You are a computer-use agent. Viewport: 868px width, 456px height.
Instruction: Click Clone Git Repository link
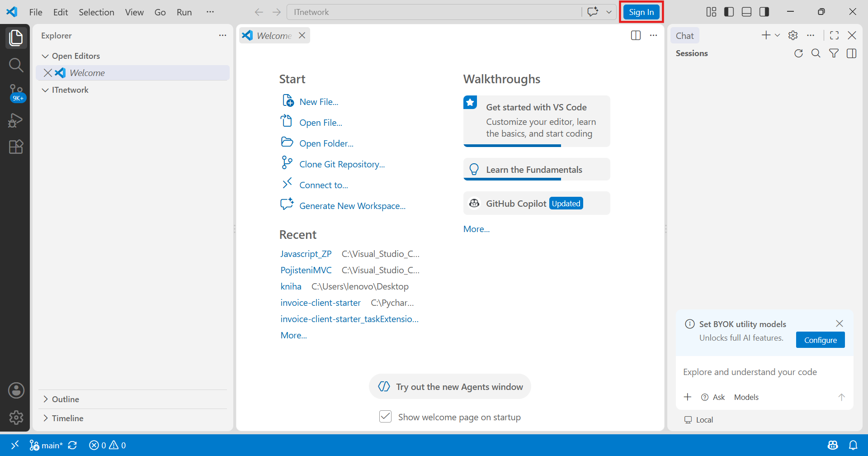click(342, 164)
